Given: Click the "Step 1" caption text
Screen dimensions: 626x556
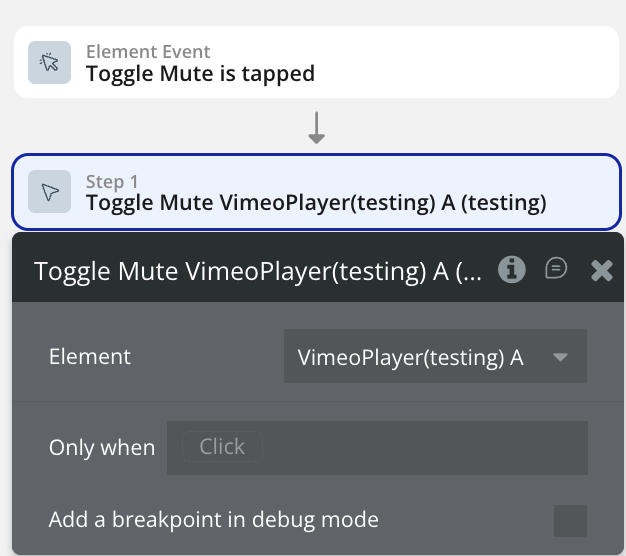Looking at the screenshot, I should click(x=112, y=181).
